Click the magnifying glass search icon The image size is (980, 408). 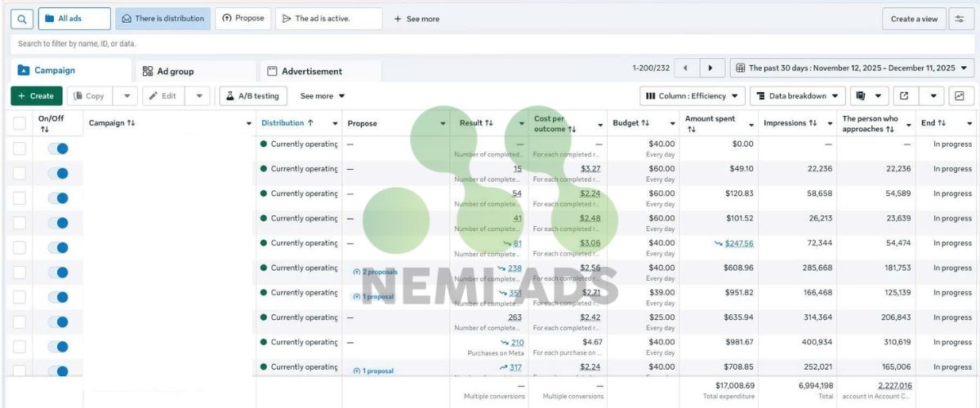22,19
